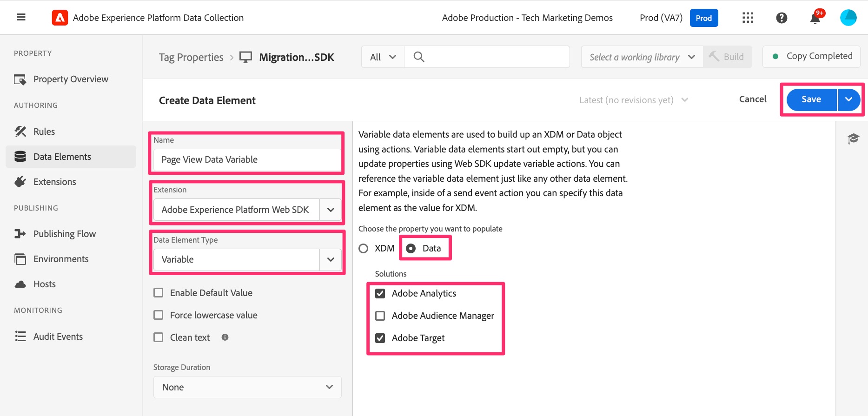Viewport: 868px width, 416px height.
Task: Click Cancel
Action: 753,99
